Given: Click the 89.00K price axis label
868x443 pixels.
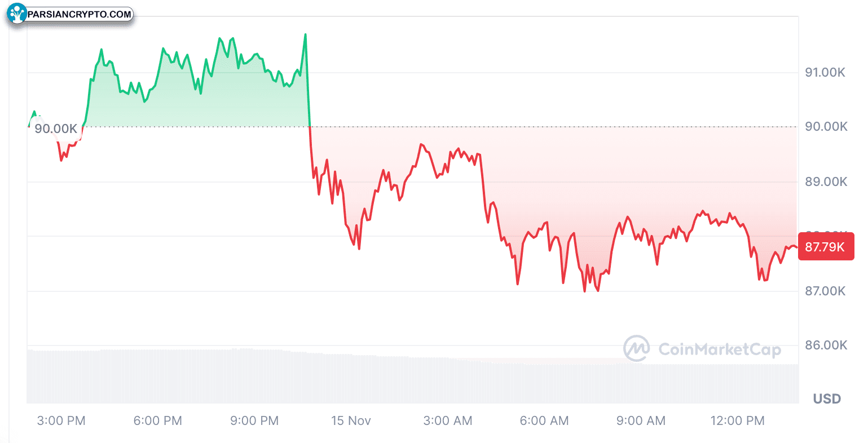Looking at the screenshot, I should tap(826, 181).
